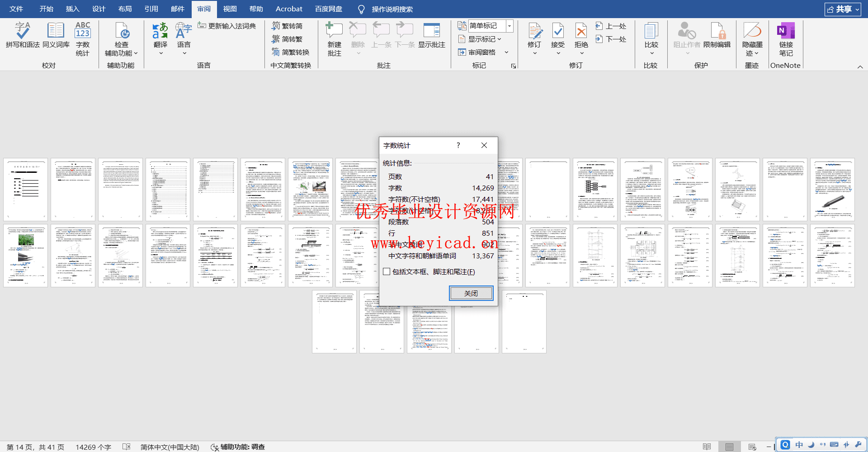Screen dimensions: 868x452
Task: Convert Simplified to Traditional (简转繁)
Action: pyautogui.click(x=287, y=39)
